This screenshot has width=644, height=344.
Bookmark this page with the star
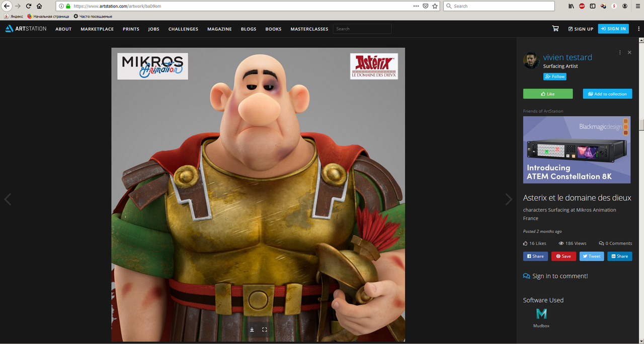point(435,6)
